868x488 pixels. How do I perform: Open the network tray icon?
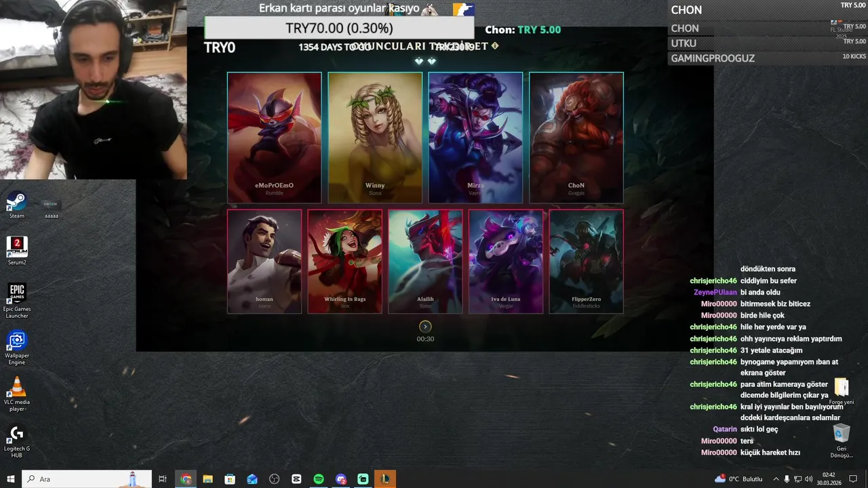coord(797,479)
